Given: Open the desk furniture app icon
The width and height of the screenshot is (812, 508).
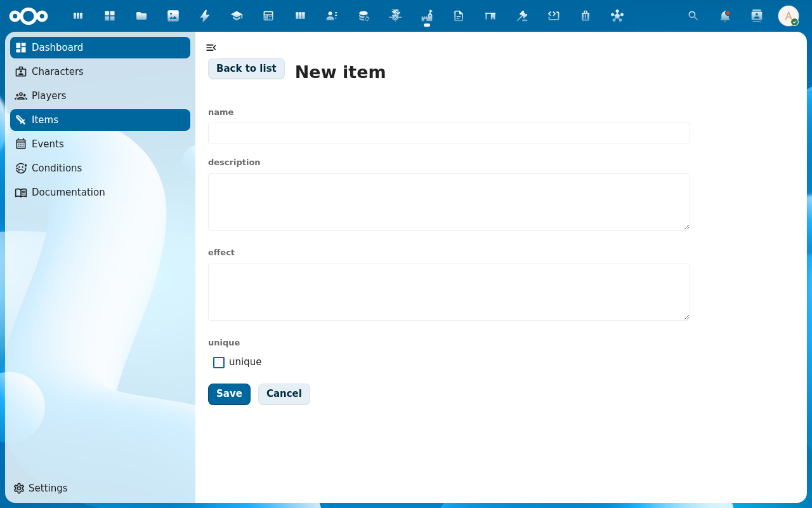Looking at the screenshot, I should click(490, 16).
